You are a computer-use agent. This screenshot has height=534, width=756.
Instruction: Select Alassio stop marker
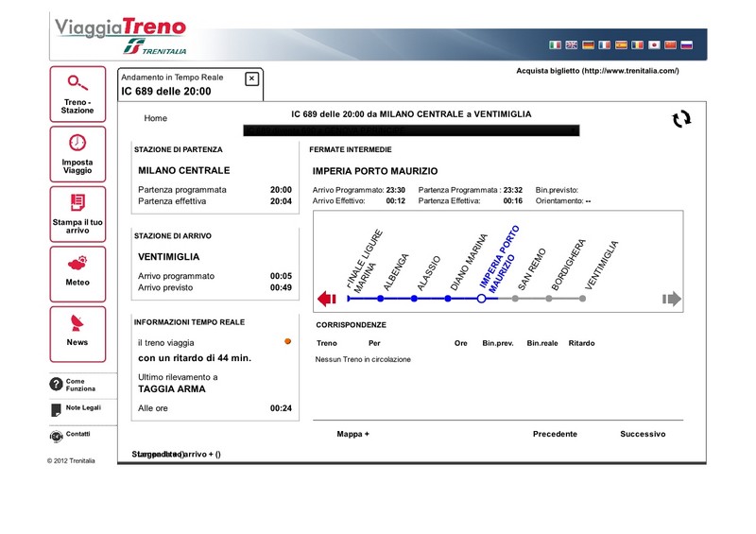[x=414, y=299]
